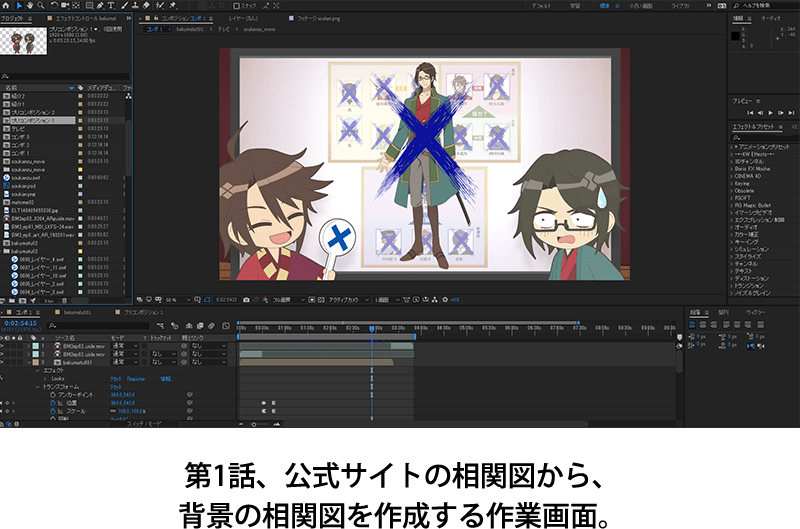Open the フル画質 resolution dropdown
Screen dimensions: 800x529
288,300
